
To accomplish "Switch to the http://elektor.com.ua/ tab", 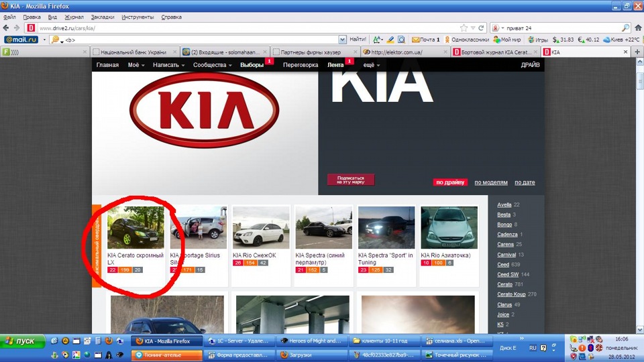I will (x=405, y=52).
